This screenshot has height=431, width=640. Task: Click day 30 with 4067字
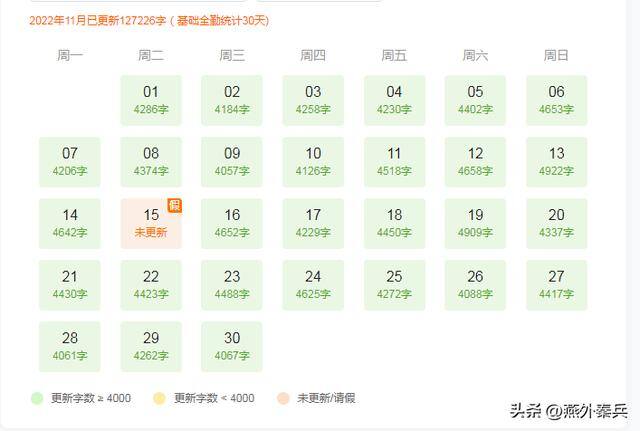pos(232,347)
